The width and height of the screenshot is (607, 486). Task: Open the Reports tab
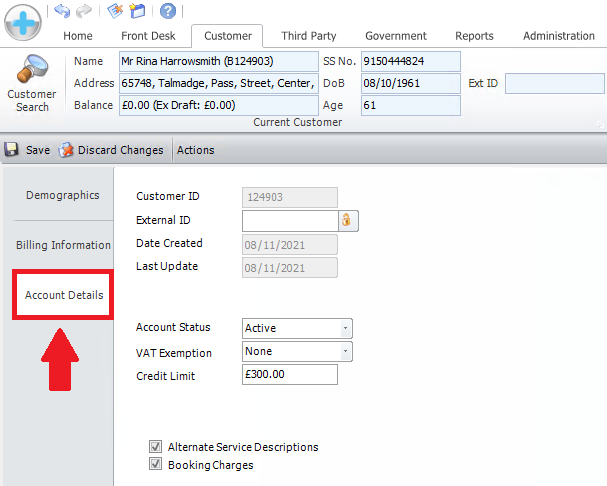474,36
